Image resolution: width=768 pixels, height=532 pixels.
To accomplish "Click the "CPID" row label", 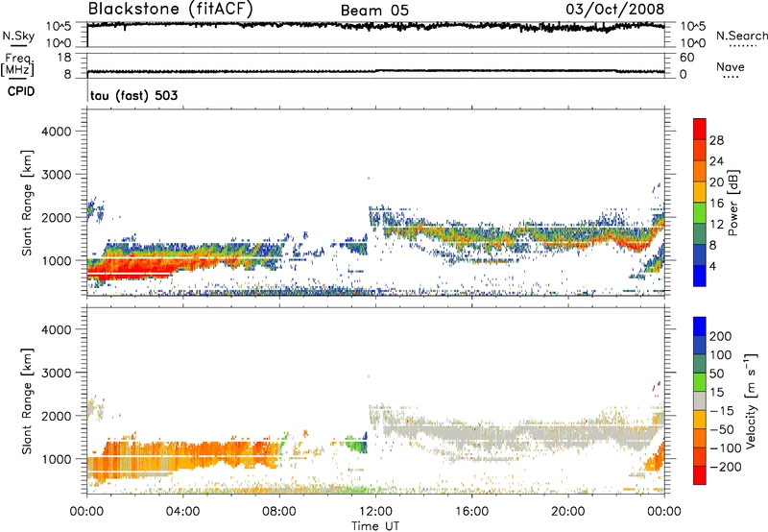I will (21, 91).
